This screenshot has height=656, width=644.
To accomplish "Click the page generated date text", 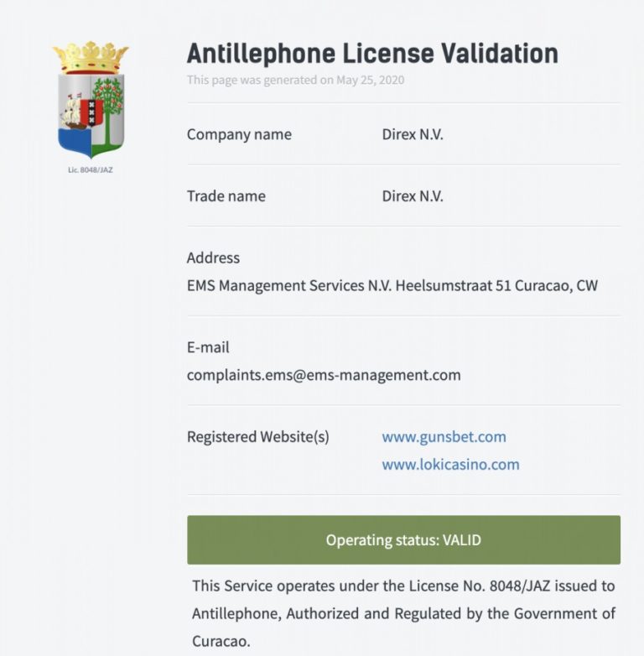I will (295, 80).
